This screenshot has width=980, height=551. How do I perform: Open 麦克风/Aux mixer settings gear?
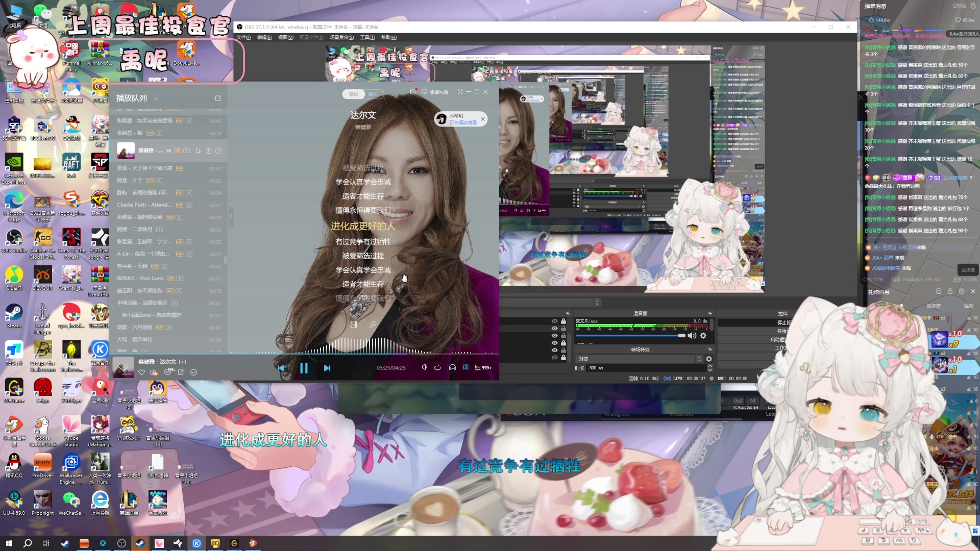[x=703, y=336]
